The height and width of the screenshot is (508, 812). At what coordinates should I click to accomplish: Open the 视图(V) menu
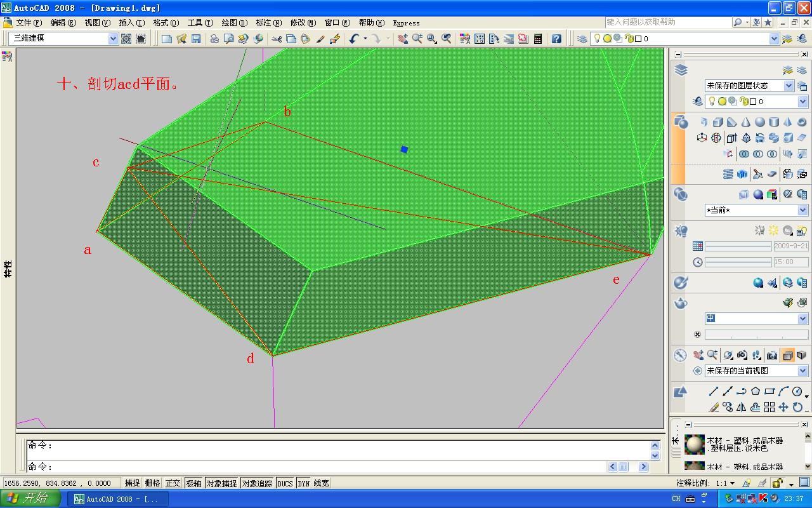(97, 22)
